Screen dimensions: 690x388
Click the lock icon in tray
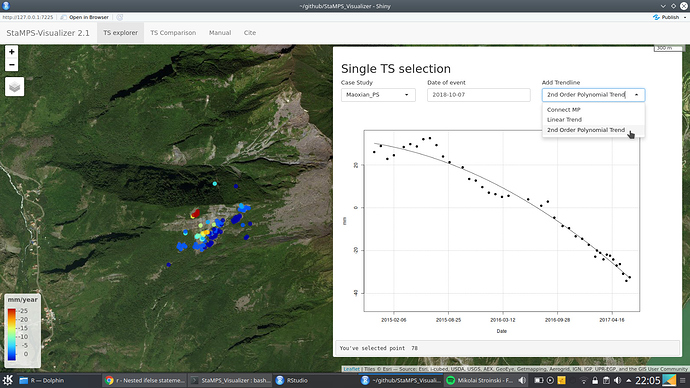[595, 381]
